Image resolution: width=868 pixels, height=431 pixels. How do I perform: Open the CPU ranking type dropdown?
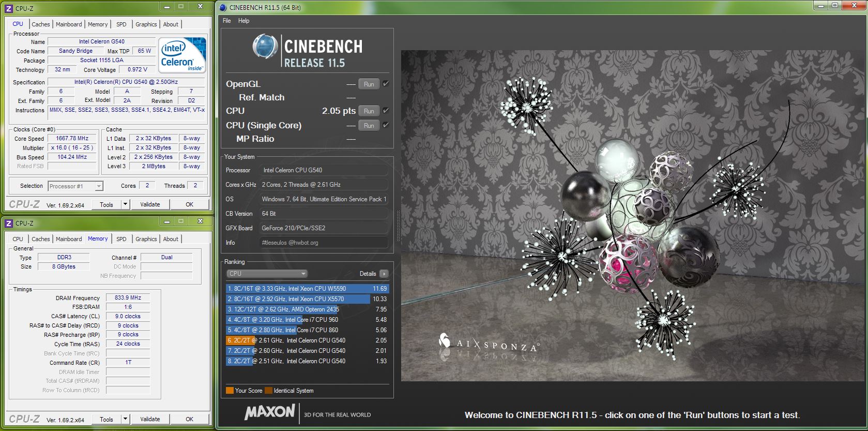(267, 274)
